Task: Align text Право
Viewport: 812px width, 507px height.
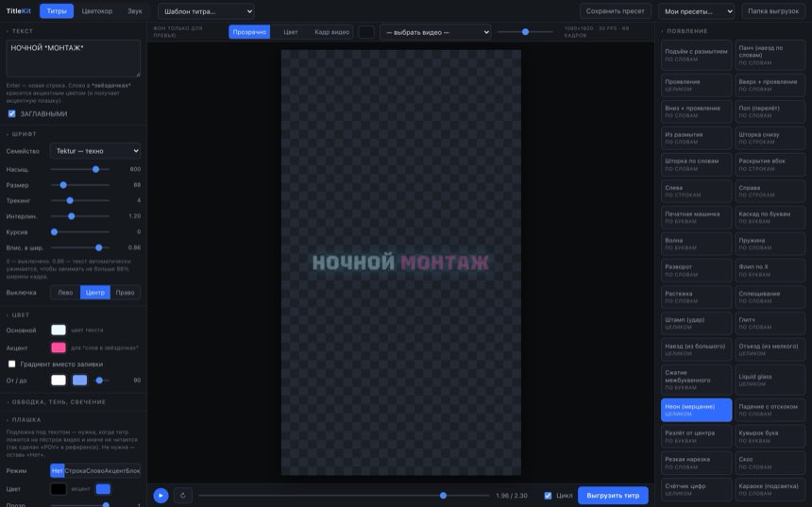Action: point(125,293)
